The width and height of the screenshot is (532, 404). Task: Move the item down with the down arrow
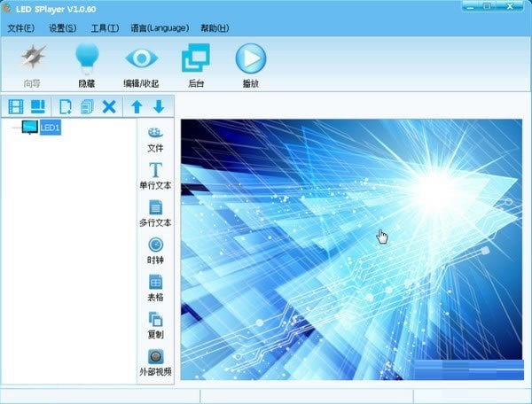coord(159,107)
